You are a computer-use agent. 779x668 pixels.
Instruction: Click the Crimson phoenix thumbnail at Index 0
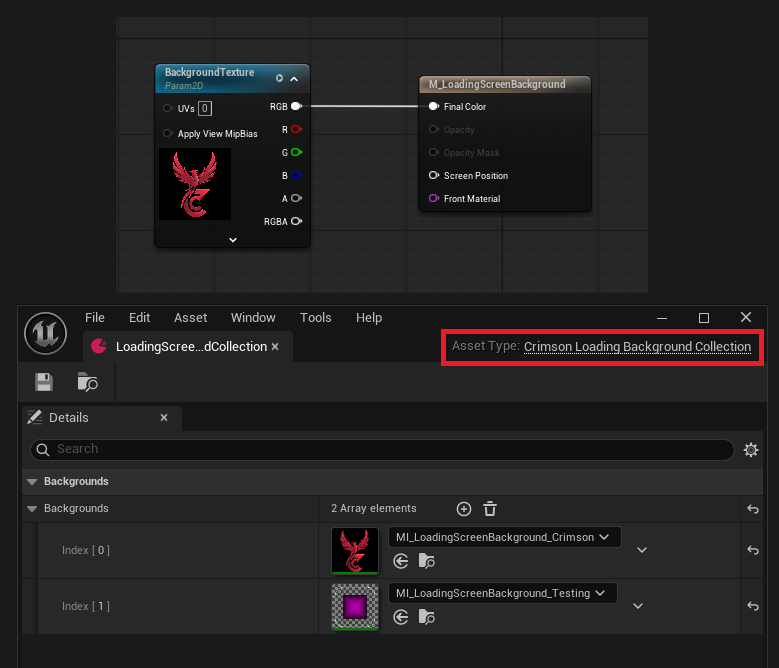coord(355,550)
